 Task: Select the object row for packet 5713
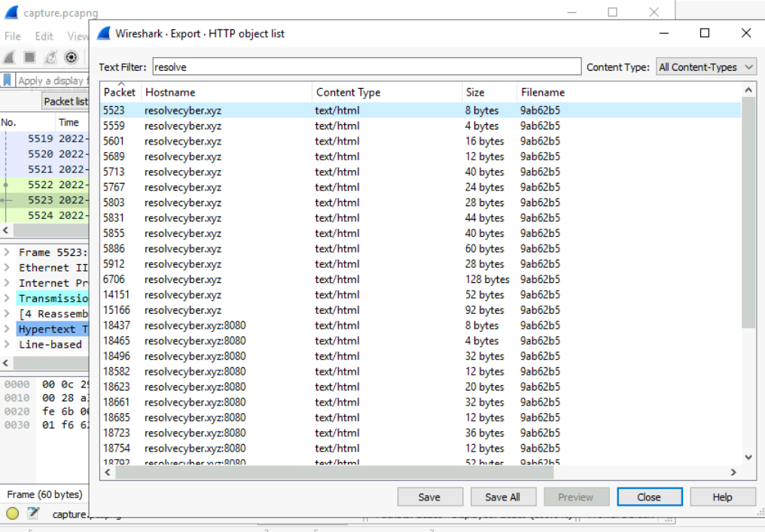pos(421,172)
